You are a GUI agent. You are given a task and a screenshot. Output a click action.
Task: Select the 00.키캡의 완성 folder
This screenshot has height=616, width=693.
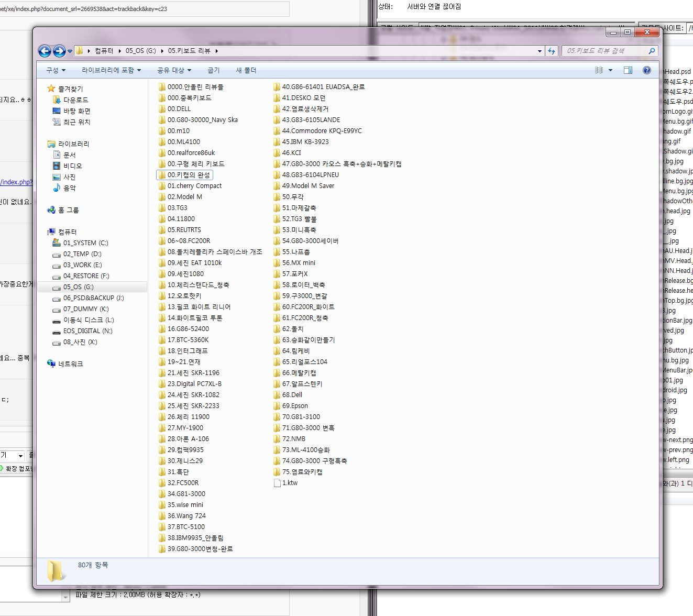pyautogui.click(x=184, y=175)
